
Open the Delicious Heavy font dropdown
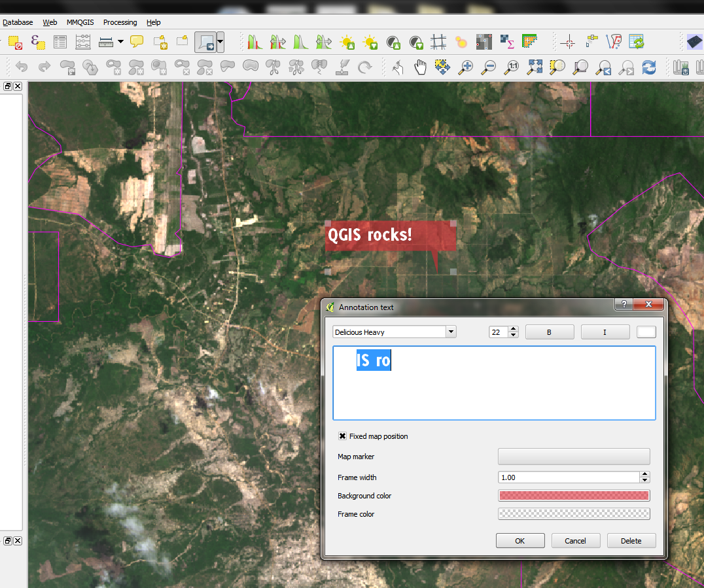tap(450, 332)
